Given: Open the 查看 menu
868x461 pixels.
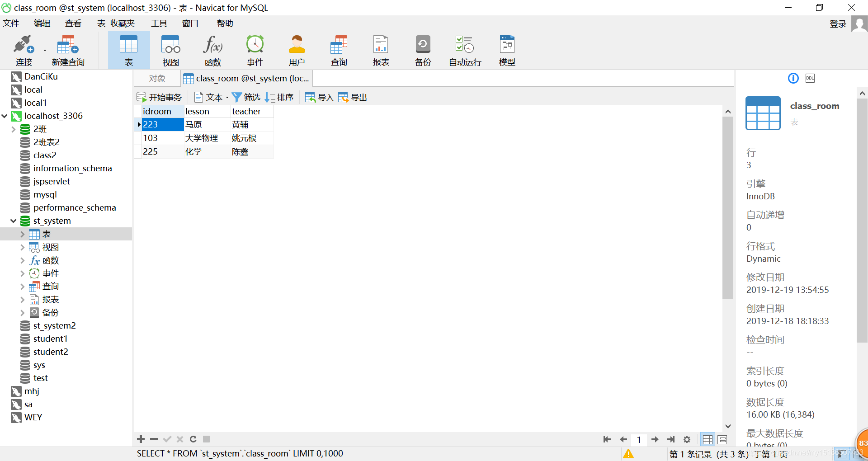Looking at the screenshot, I should pos(73,23).
